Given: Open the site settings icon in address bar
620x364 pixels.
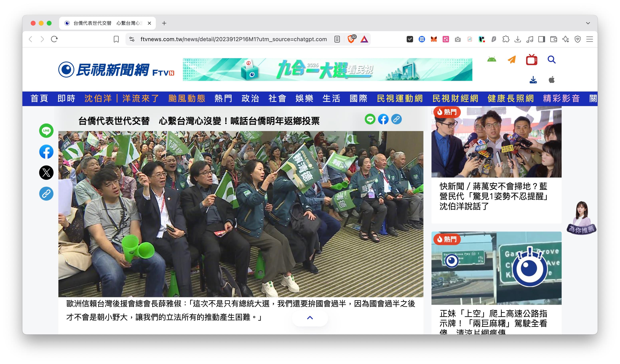Looking at the screenshot, I should coord(132,39).
